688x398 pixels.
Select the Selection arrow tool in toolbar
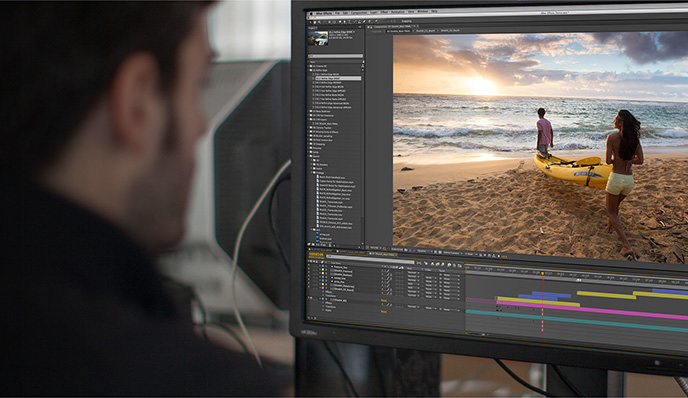pos(311,22)
